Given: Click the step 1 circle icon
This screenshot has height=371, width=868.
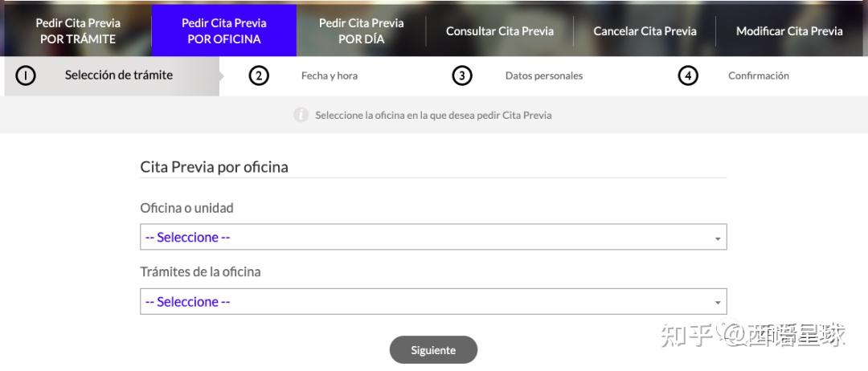Looking at the screenshot, I should tap(26, 75).
